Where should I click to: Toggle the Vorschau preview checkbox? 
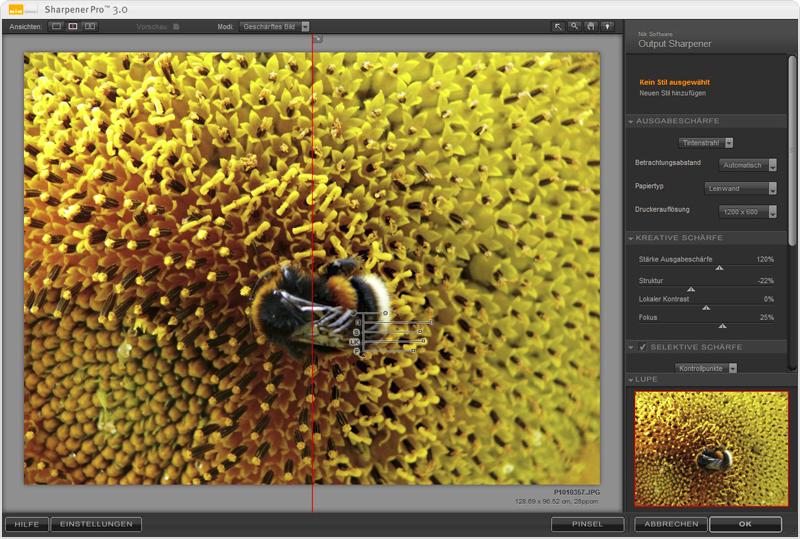pyautogui.click(x=176, y=27)
